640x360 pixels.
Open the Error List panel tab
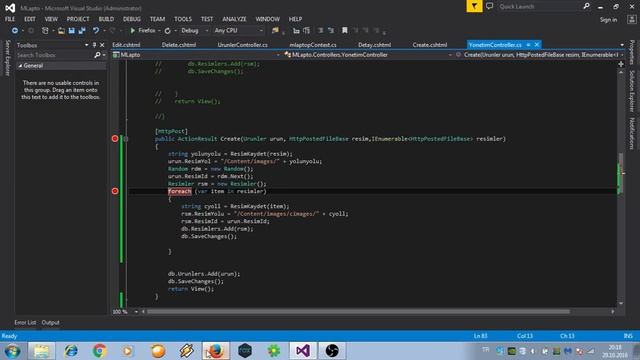coord(25,322)
